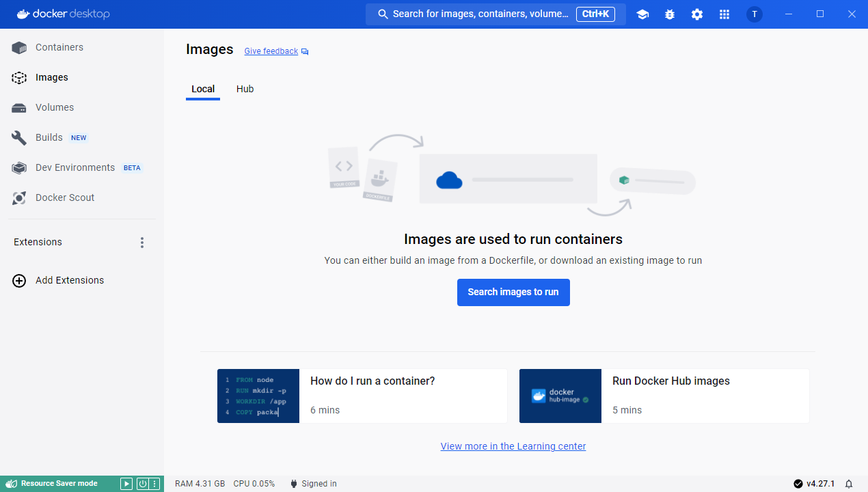Click the Images sidebar icon
This screenshot has height=492, width=868.
pyautogui.click(x=19, y=78)
